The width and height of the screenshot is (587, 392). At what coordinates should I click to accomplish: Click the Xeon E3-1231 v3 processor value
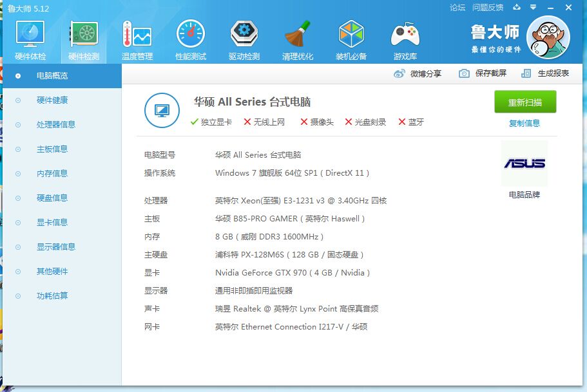pos(301,200)
